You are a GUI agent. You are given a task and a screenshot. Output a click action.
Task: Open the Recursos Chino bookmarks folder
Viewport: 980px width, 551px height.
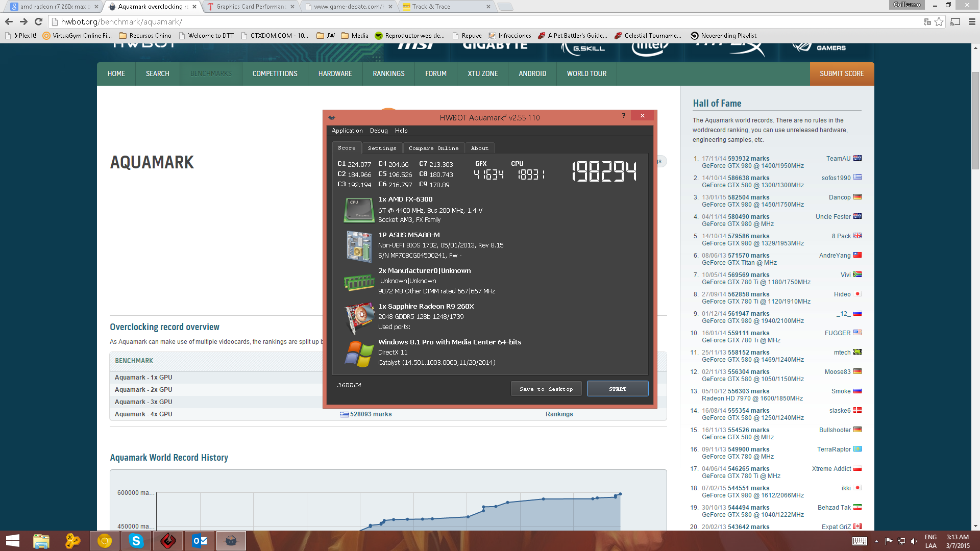click(145, 36)
